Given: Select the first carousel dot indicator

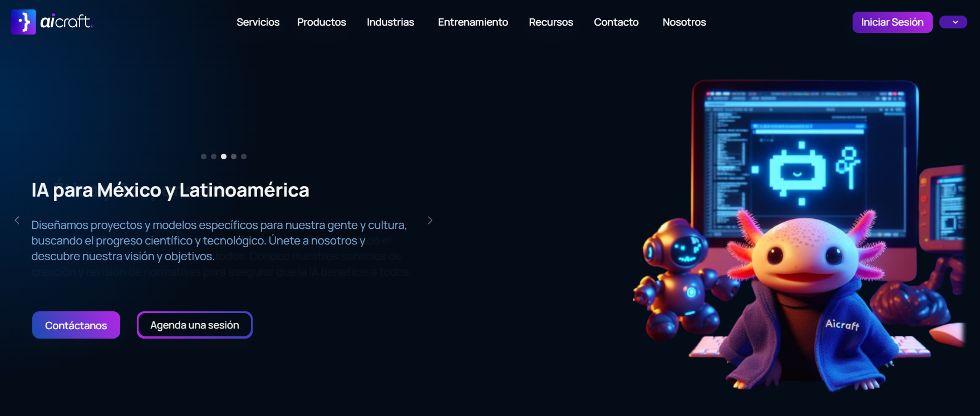Looking at the screenshot, I should [x=204, y=156].
